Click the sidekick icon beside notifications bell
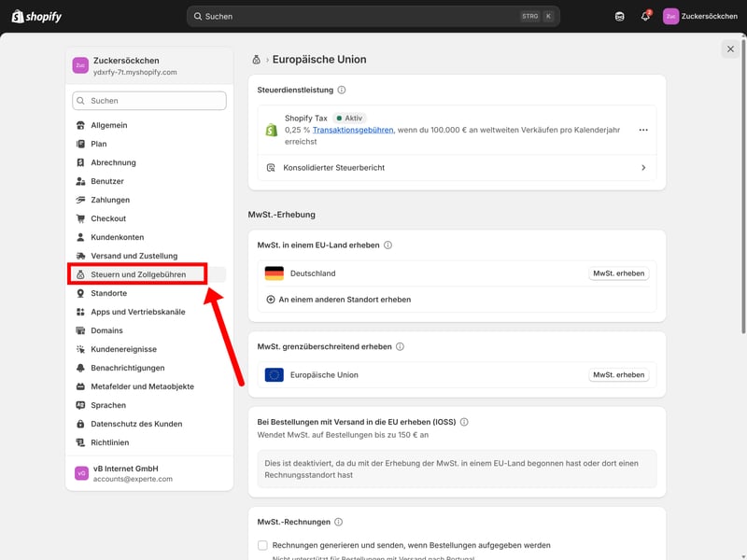Screen dimensions: 747x560 click(x=620, y=16)
